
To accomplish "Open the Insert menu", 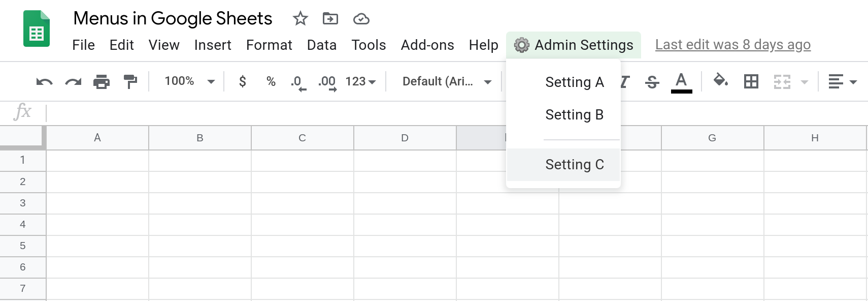I will click(213, 45).
